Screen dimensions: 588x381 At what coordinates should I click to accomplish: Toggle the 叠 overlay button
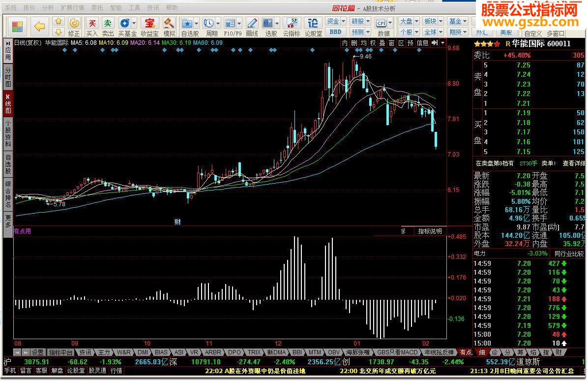point(382,43)
